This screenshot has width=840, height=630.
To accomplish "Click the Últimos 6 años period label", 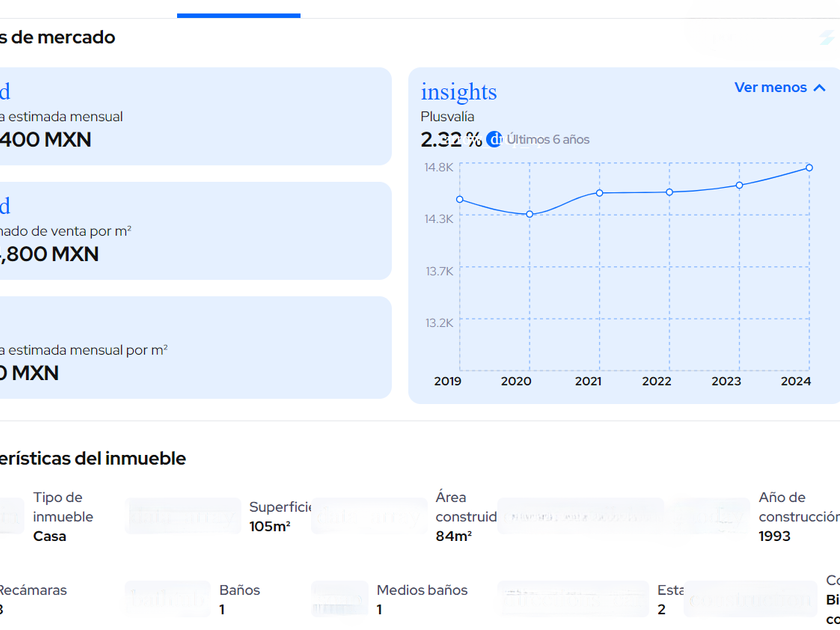I will tap(548, 140).
